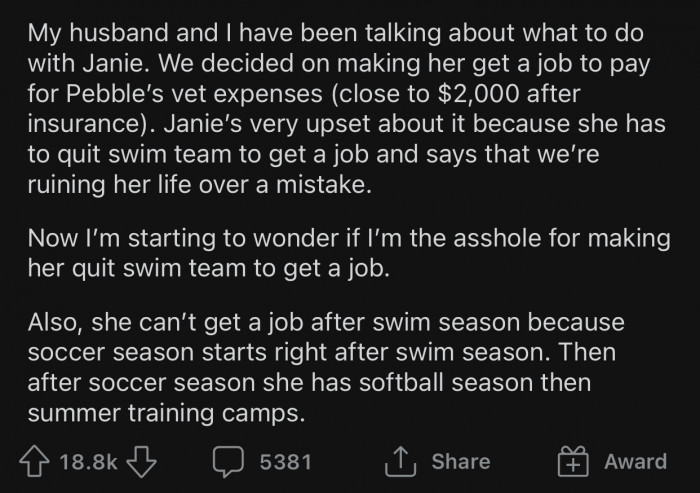Image resolution: width=700 pixels, height=493 pixels.
Task: Click the 18.8k vote score
Action: [x=90, y=461]
